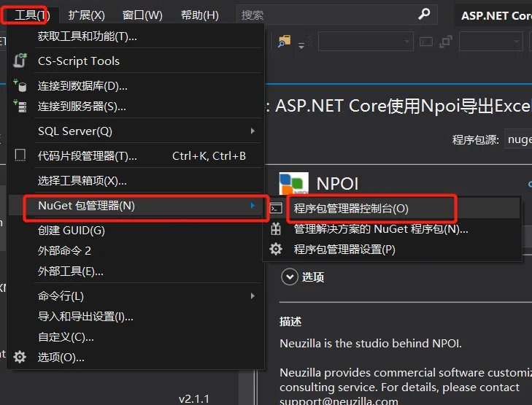Screen dimensions: 532x405
Task: Open 程序包管理器设置(P)
Action: (x=393, y=250)
